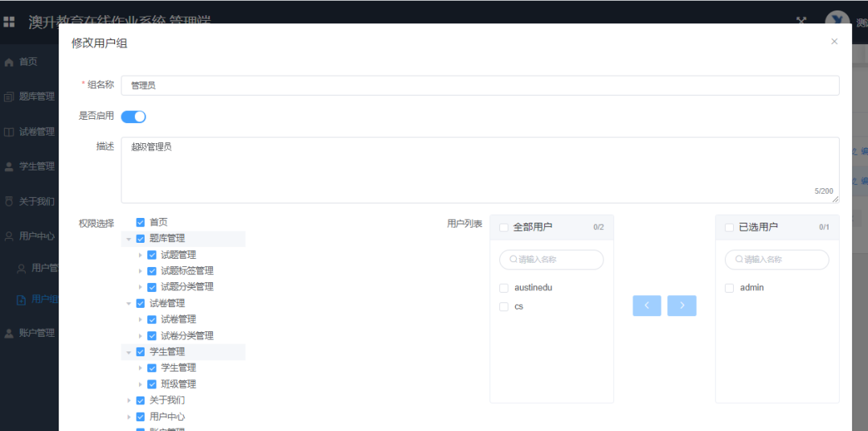Check the admin user in 已选用户
868x431 pixels.
click(730, 288)
